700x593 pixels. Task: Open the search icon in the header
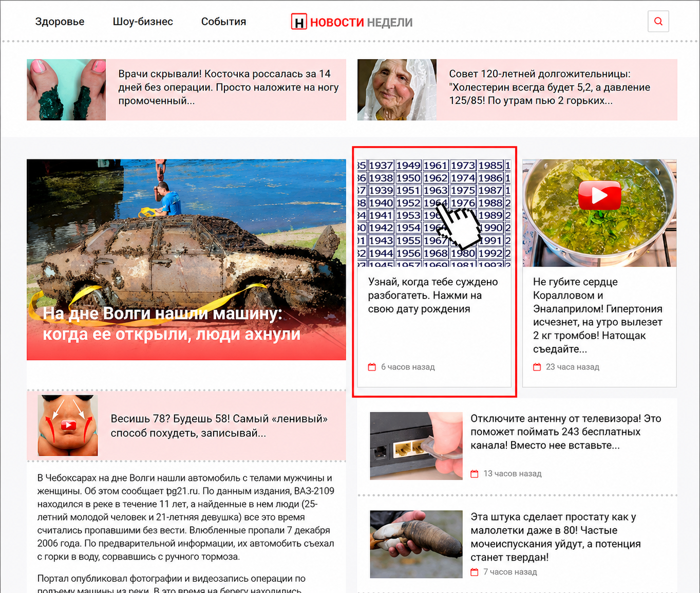click(x=658, y=22)
